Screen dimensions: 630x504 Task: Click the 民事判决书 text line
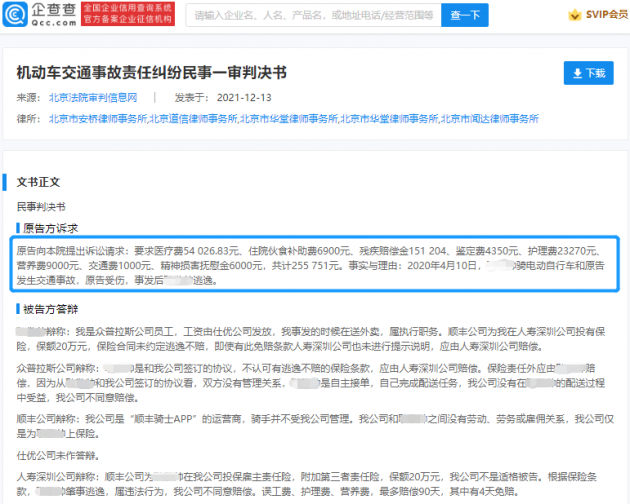pyautogui.click(x=41, y=207)
